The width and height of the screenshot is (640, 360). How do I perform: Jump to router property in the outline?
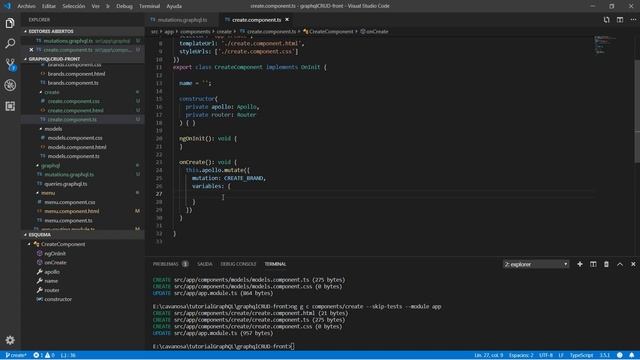point(52,290)
